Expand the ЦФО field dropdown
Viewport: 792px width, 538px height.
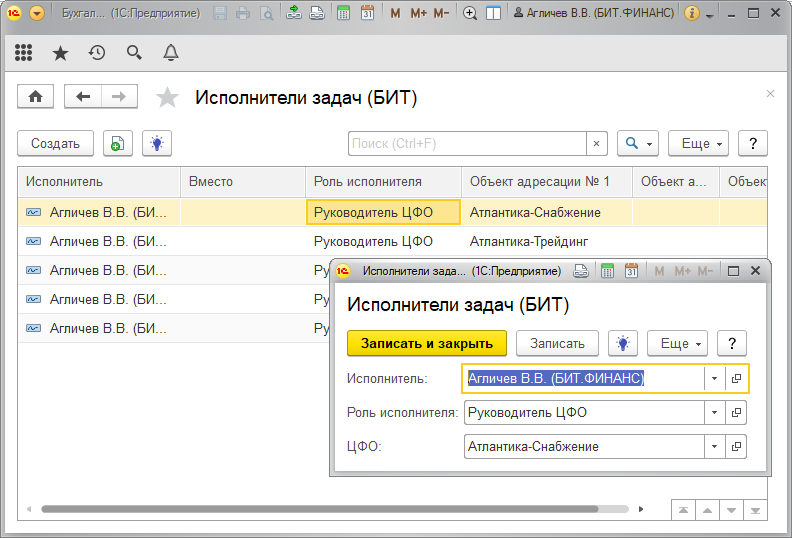(714, 446)
